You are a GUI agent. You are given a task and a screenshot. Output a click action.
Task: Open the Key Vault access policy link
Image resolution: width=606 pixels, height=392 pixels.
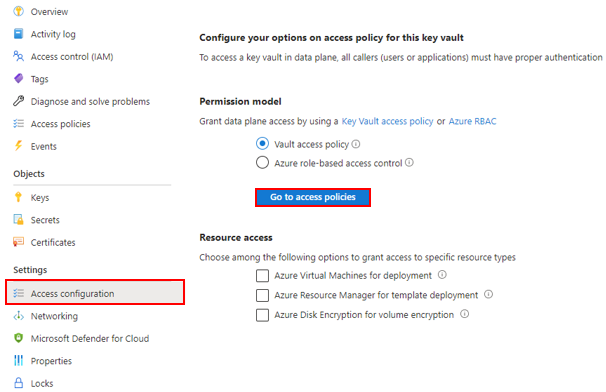point(387,121)
